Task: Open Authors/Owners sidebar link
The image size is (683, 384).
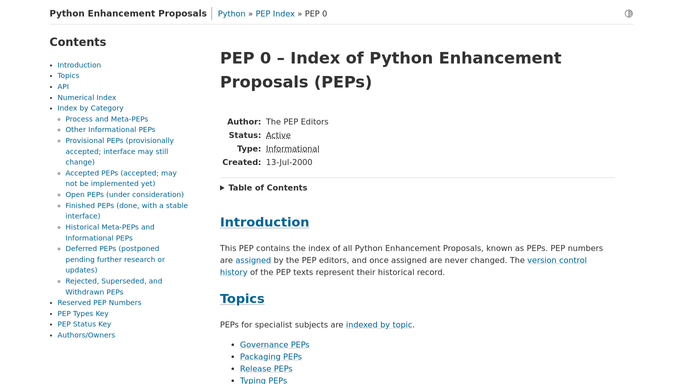Action: click(86, 335)
